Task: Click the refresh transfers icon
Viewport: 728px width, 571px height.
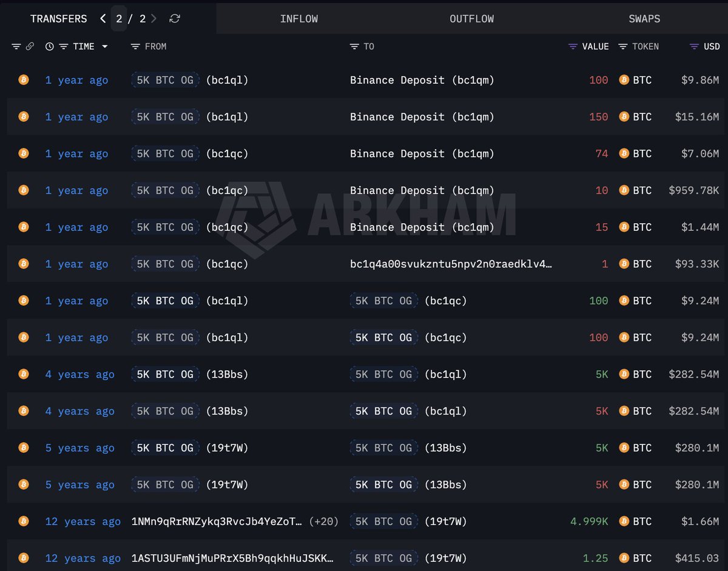Action: tap(175, 19)
